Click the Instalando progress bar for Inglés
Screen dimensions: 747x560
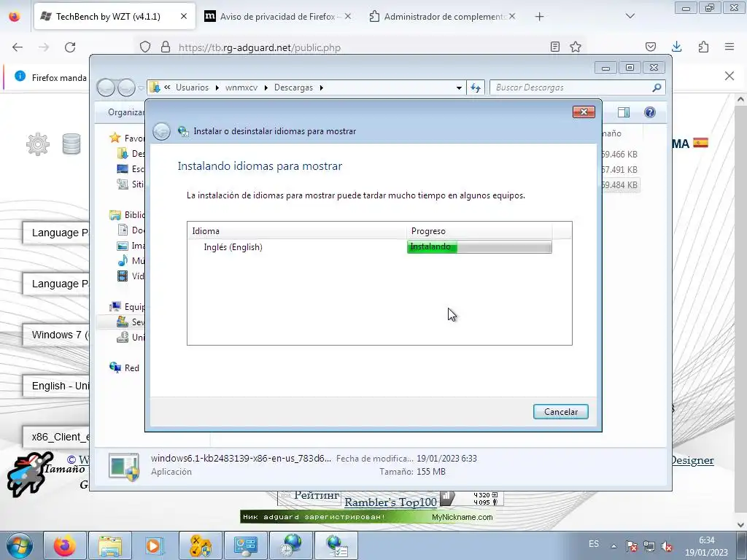[479, 246]
